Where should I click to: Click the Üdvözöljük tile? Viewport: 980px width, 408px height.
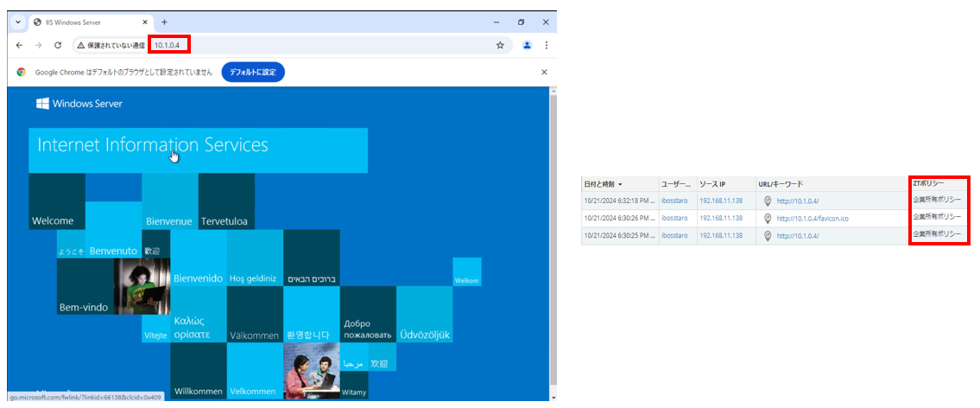(424, 315)
